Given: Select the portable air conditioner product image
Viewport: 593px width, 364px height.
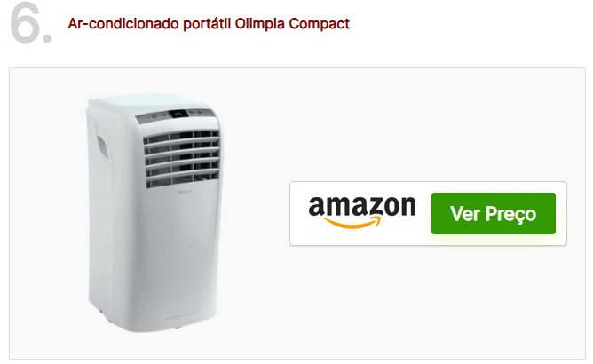Looking at the screenshot, I should (154, 213).
